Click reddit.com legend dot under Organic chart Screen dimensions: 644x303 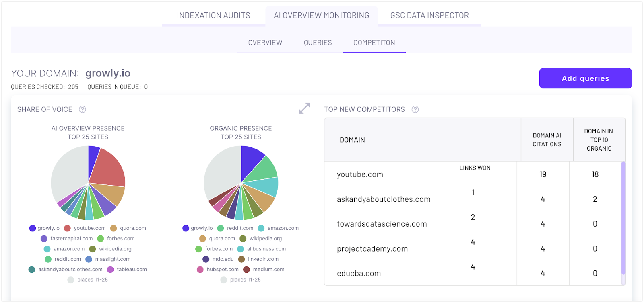pos(221,228)
